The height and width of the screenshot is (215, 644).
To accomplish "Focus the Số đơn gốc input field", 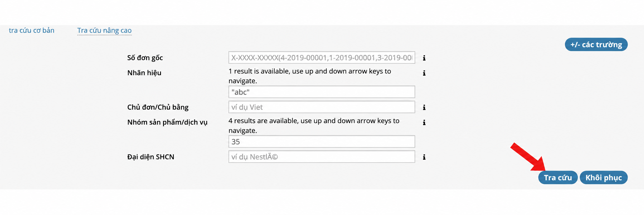I will [x=322, y=58].
